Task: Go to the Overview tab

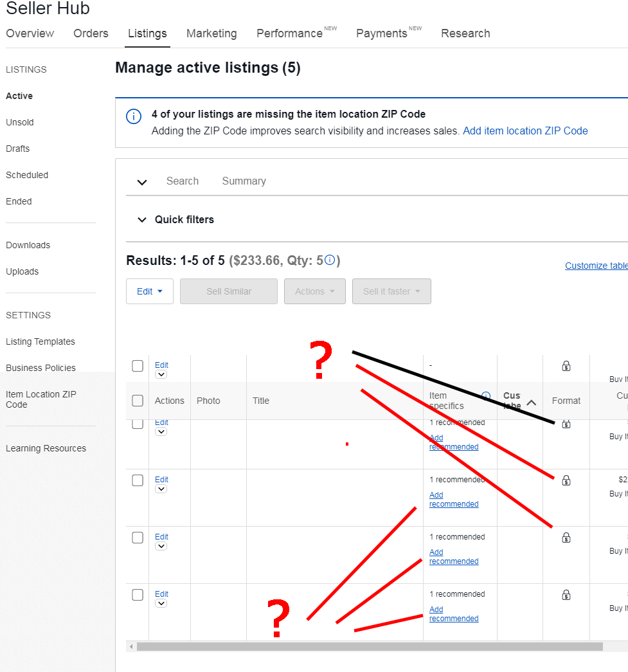Action: point(30,33)
